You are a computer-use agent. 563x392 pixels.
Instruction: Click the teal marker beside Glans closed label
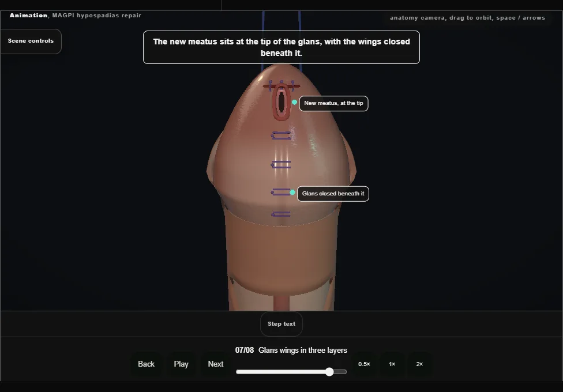pyautogui.click(x=292, y=193)
